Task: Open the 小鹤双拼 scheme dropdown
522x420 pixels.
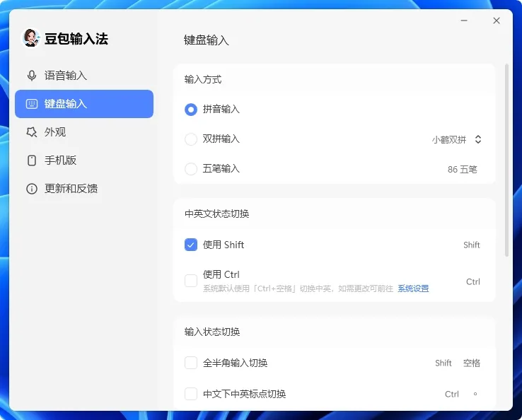Action: point(457,139)
